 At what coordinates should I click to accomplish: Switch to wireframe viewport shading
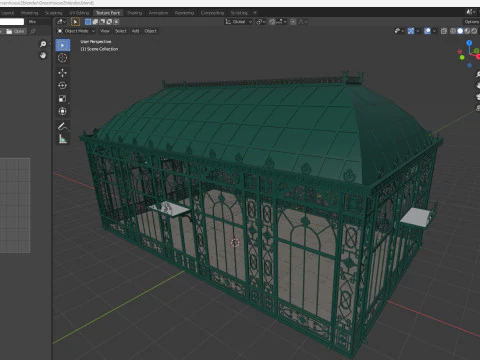tap(453, 31)
